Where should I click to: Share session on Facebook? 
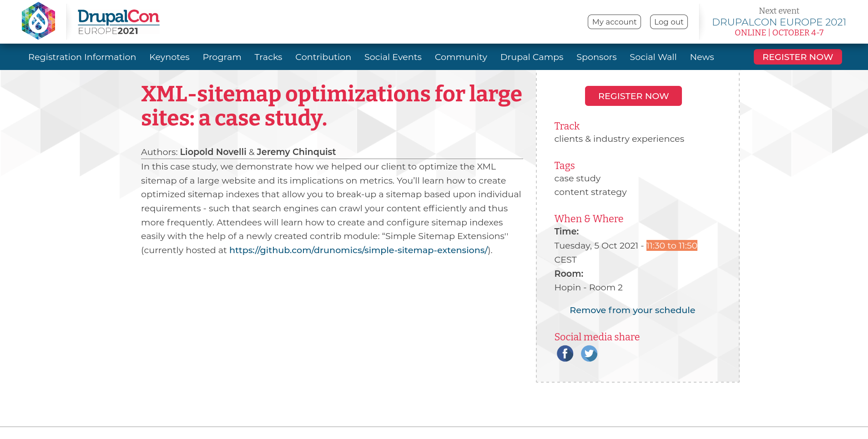(565, 354)
